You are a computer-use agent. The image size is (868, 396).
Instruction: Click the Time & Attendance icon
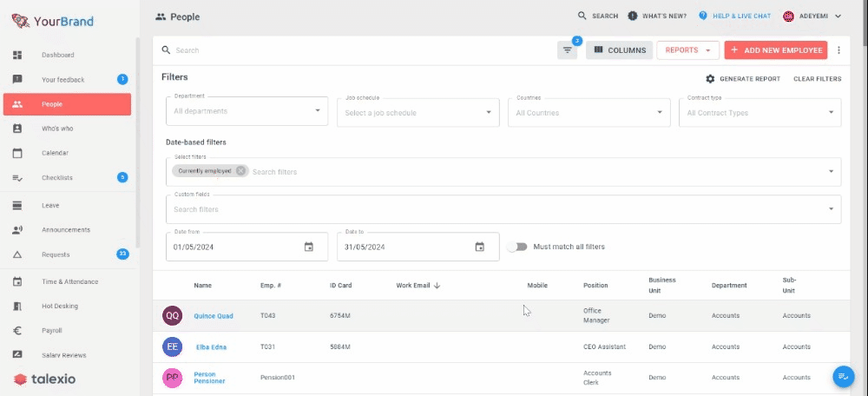17,281
